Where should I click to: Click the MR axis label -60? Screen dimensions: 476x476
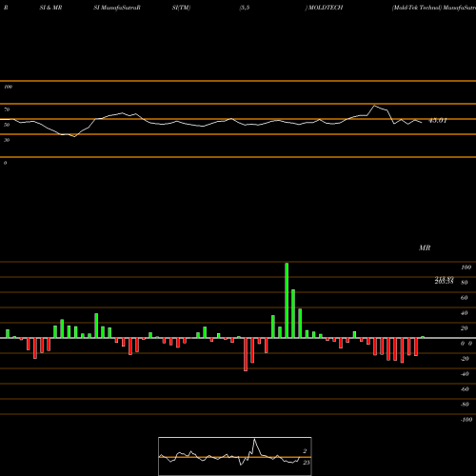(465, 389)
